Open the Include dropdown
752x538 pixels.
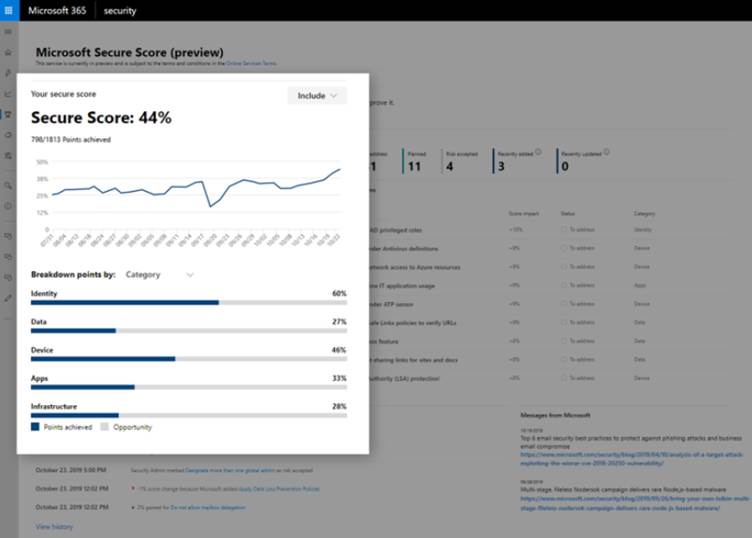[317, 95]
